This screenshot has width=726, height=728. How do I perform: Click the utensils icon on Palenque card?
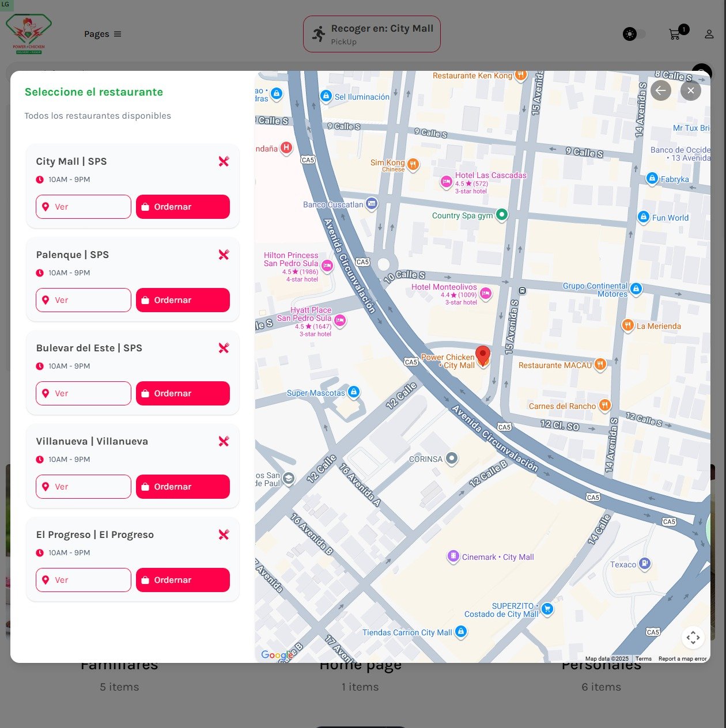[x=224, y=255]
